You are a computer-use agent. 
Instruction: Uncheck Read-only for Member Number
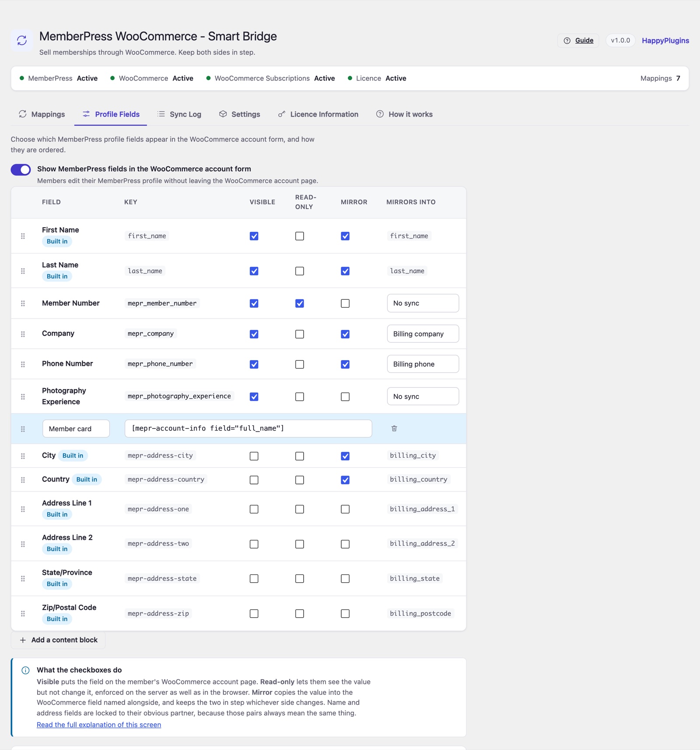[299, 303]
